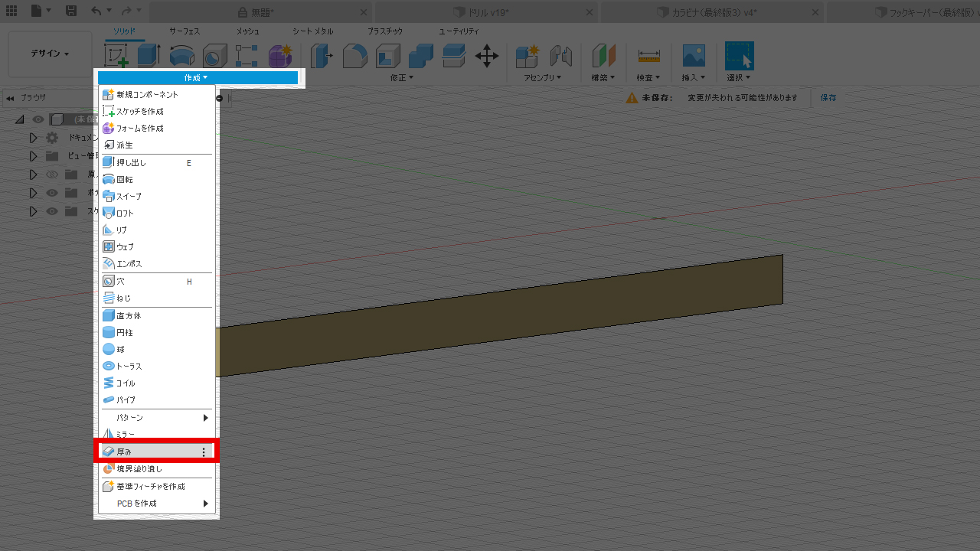Click the 直方体 (Box) primitive icon
Screen dimensions: 980x551
pos(109,315)
